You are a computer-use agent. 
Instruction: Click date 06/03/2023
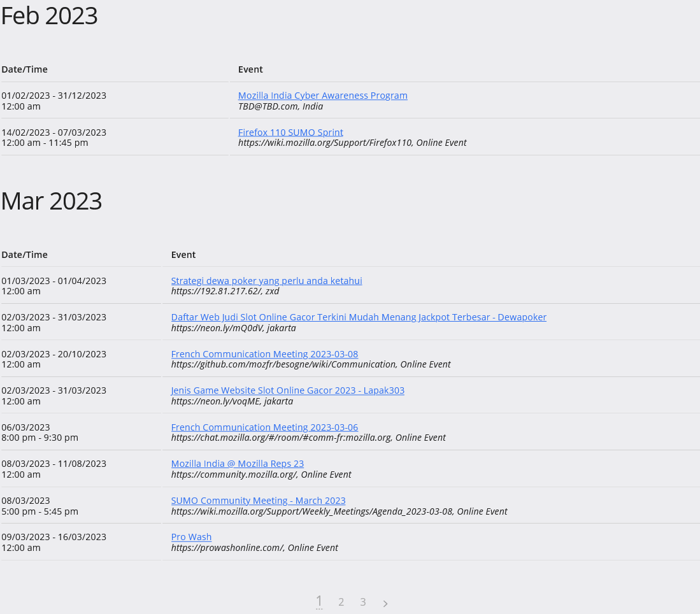point(26,427)
